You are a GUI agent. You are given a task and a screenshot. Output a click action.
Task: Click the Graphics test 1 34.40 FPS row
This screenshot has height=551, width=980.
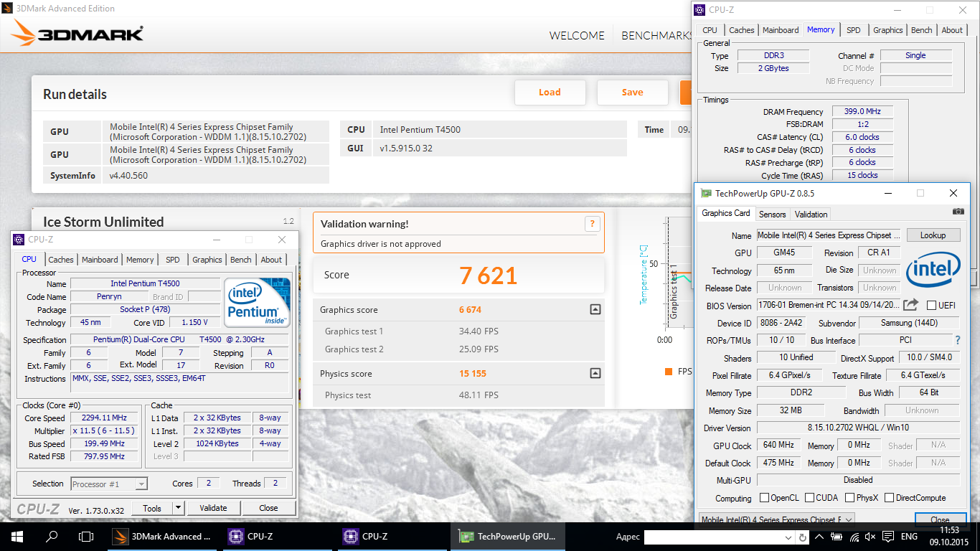pos(459,331)
